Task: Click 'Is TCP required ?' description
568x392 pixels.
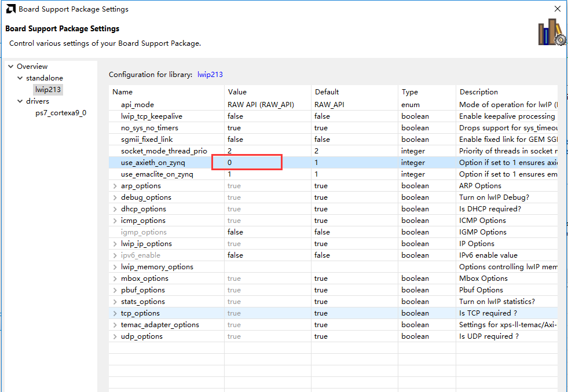Action: 488,313
